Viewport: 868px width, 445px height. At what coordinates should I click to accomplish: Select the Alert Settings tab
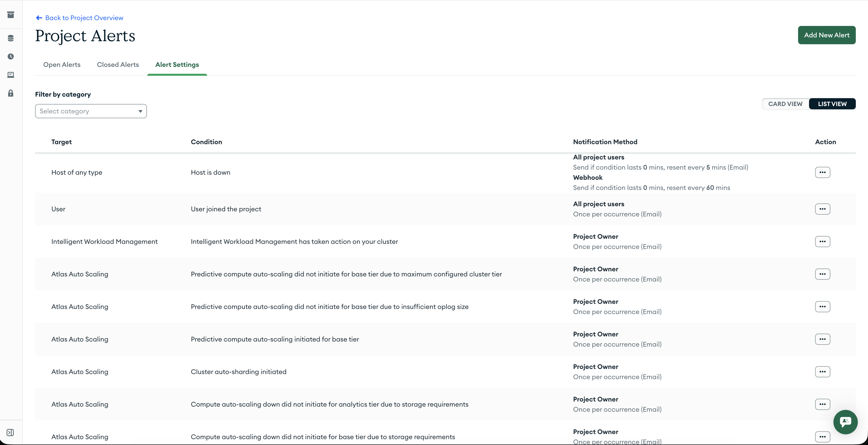[x=177, y=65]
